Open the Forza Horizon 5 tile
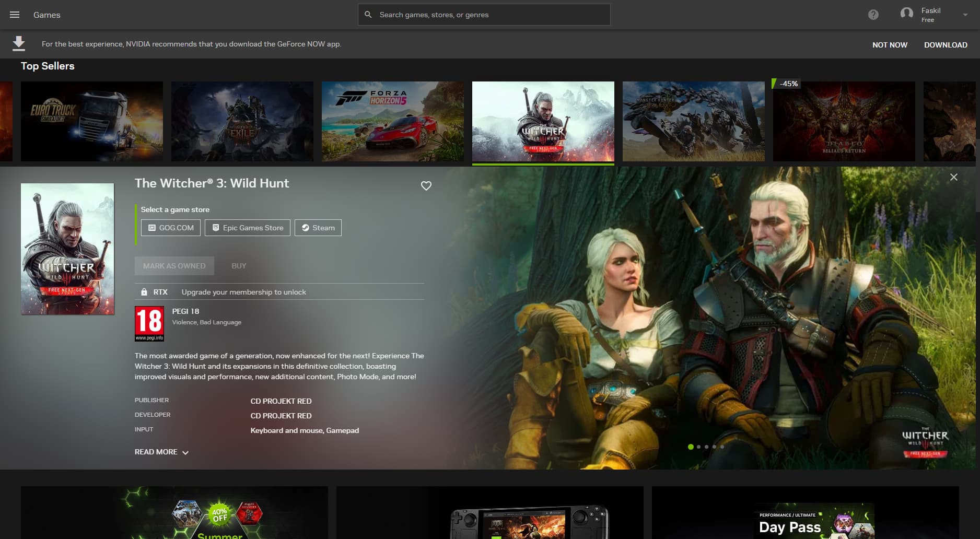The width and height of the screenshot is (980, 539). (x=393, y=121)
